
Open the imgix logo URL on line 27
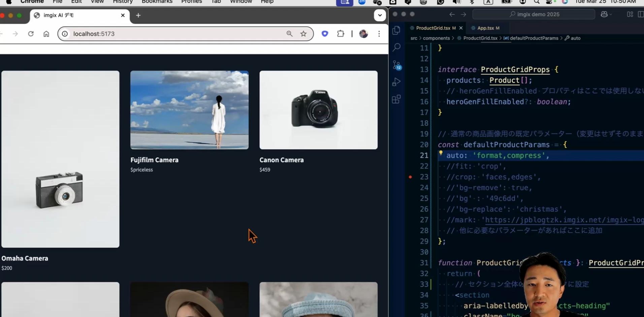coord(564,220)
